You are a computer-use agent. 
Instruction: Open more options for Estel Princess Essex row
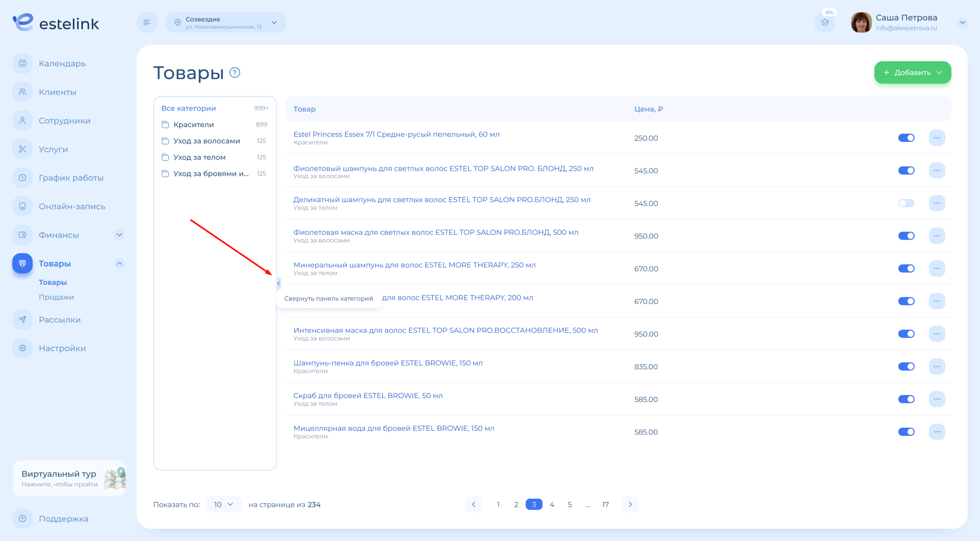pyautogui.click(x=937, y=138)
